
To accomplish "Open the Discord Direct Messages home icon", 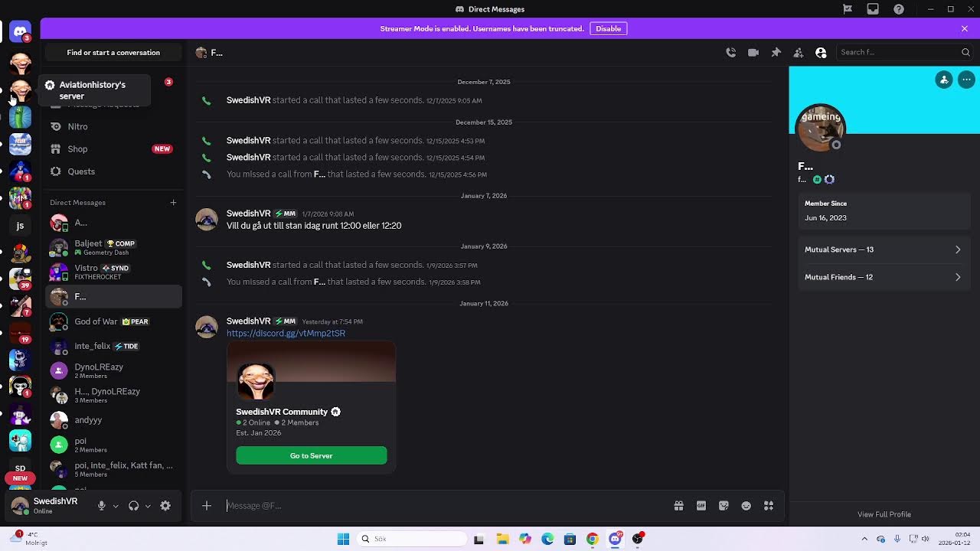I will tap(20, 32).
